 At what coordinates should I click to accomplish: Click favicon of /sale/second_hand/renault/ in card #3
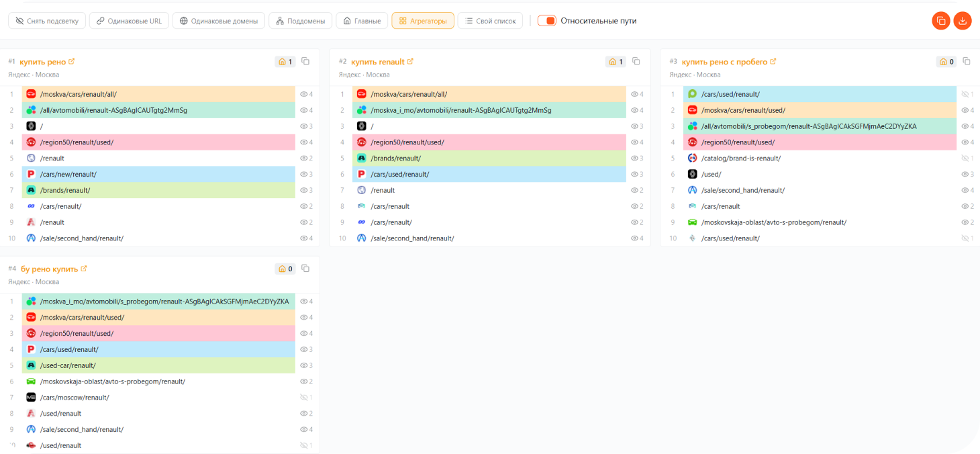(692, 190)
